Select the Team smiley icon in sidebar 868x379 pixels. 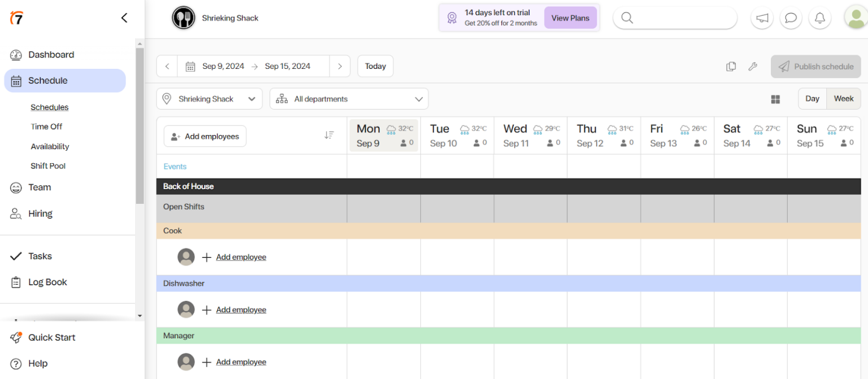pyautogui.click(x=16, y=187)
